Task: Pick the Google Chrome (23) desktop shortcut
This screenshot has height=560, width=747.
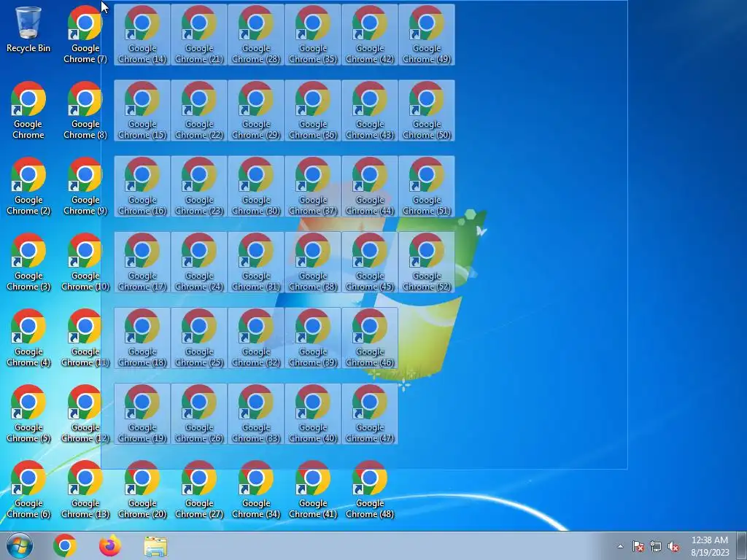Action: pos(198,186)
